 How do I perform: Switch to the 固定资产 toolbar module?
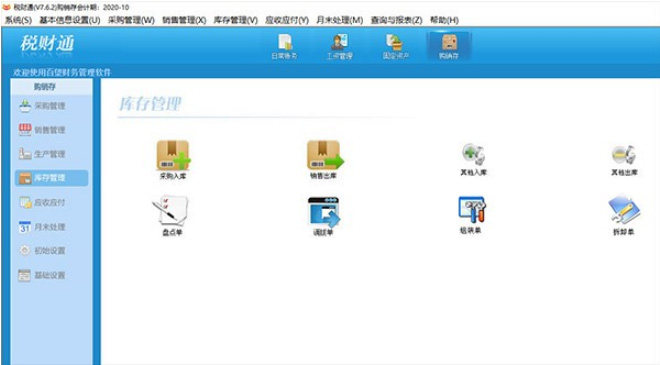pos(395,46)
